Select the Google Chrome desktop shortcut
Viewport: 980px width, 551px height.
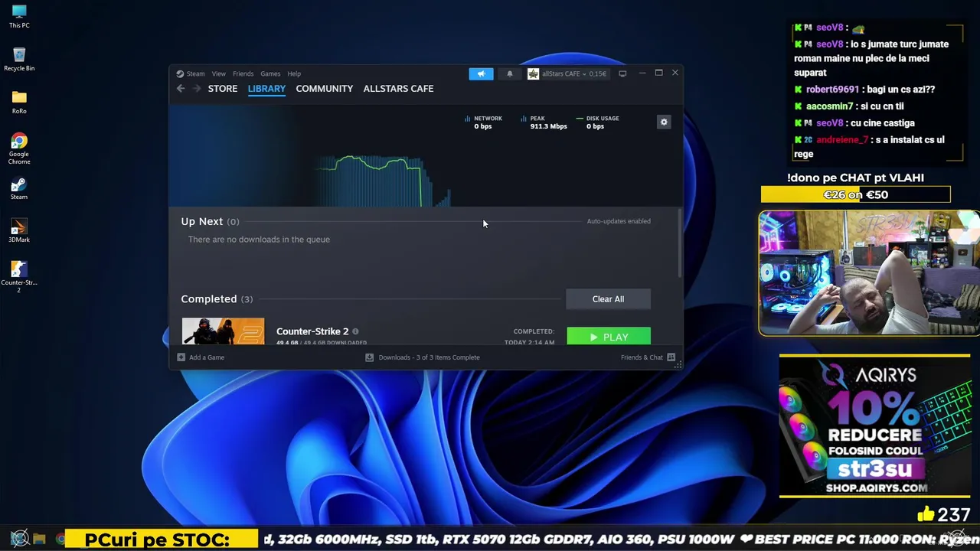[x=19, y=148]
